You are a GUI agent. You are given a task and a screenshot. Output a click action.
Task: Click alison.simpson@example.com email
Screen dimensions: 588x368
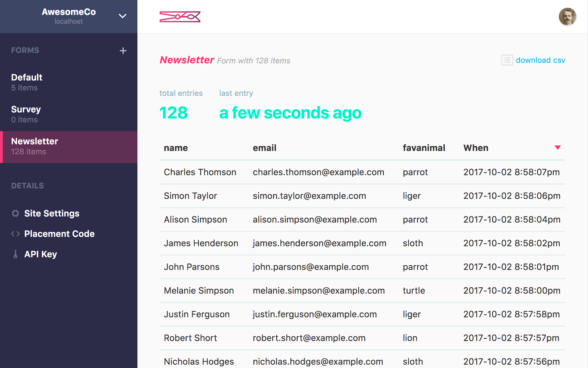(x=315, y=220)
